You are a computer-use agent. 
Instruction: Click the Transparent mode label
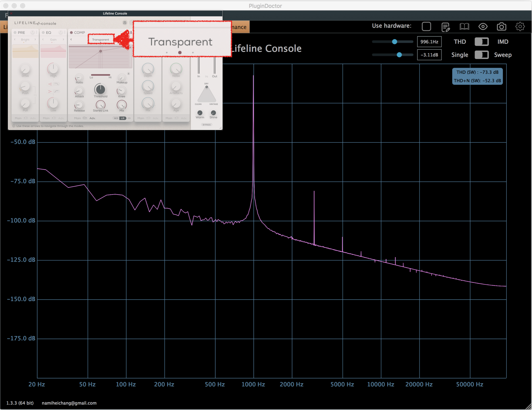click(x=101, y=40)
